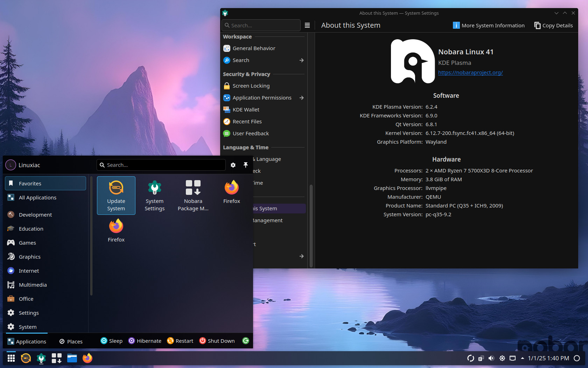Open Settings category in launcher

point(45,313)
